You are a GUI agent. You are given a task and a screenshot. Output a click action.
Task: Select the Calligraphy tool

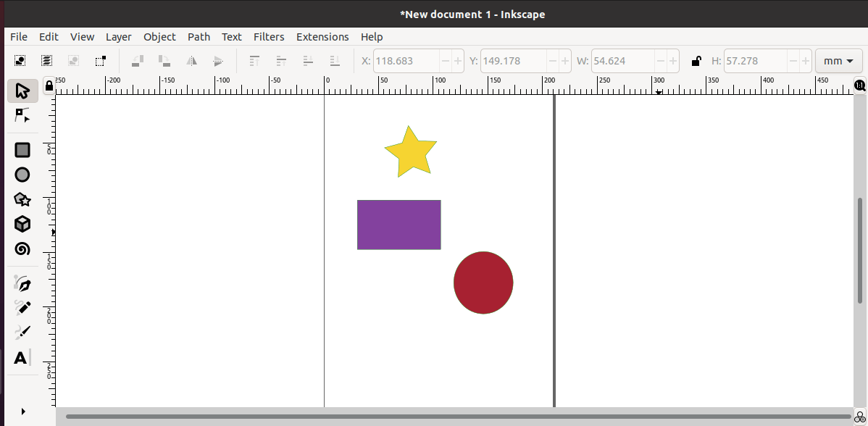point(22,332)
